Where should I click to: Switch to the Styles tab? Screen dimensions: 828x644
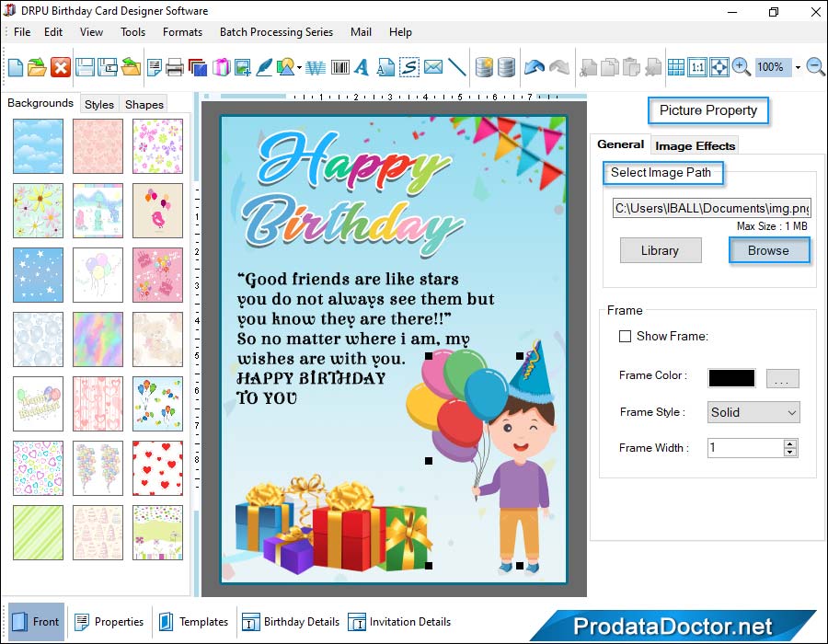tap(99, 104)
